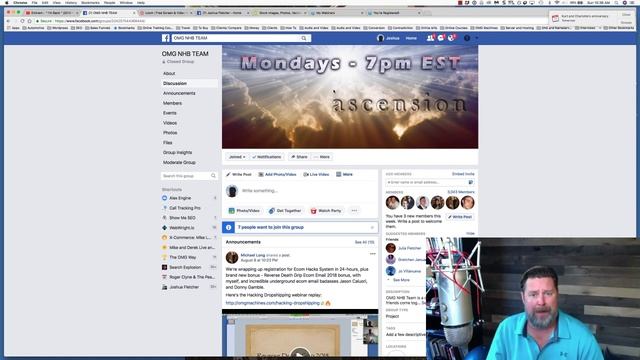Viewport: 640px width, 360px height.
Task: Open the omgmachines hacking-dropshipping link
Action: [x=273, y=303]
